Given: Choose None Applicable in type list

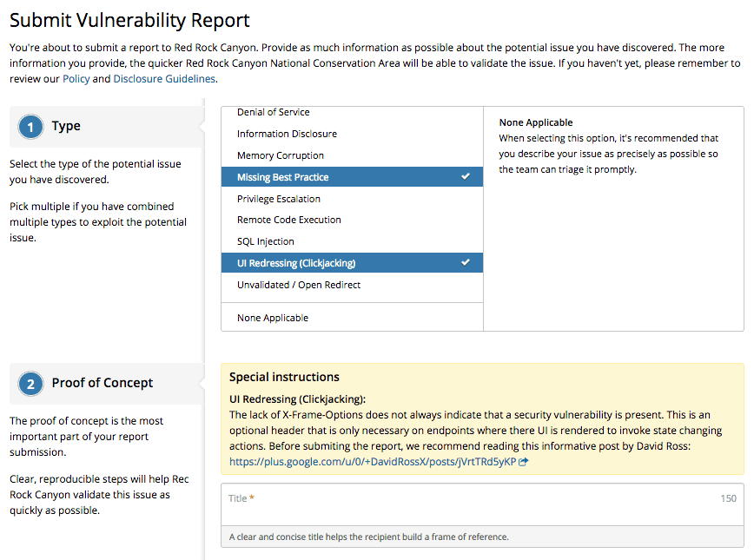Looking at the screenshot, I should [273, 318].
